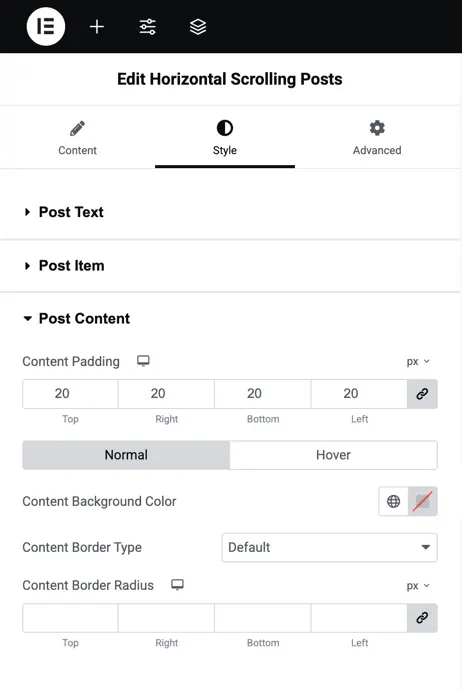Open Site Settings sliders icon

(x=147, y=27)
